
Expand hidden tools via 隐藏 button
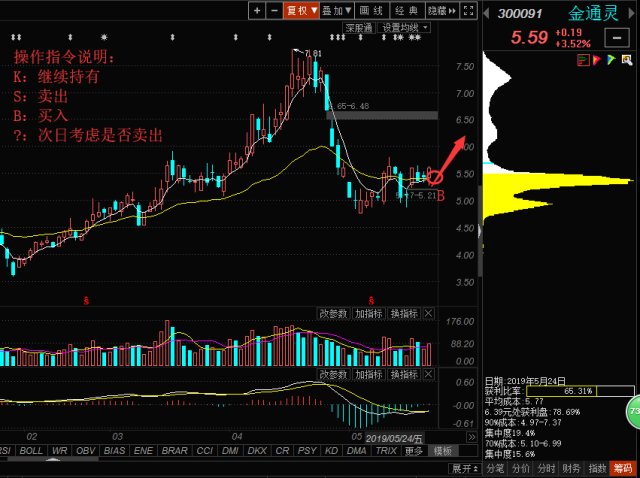(442, 11)
